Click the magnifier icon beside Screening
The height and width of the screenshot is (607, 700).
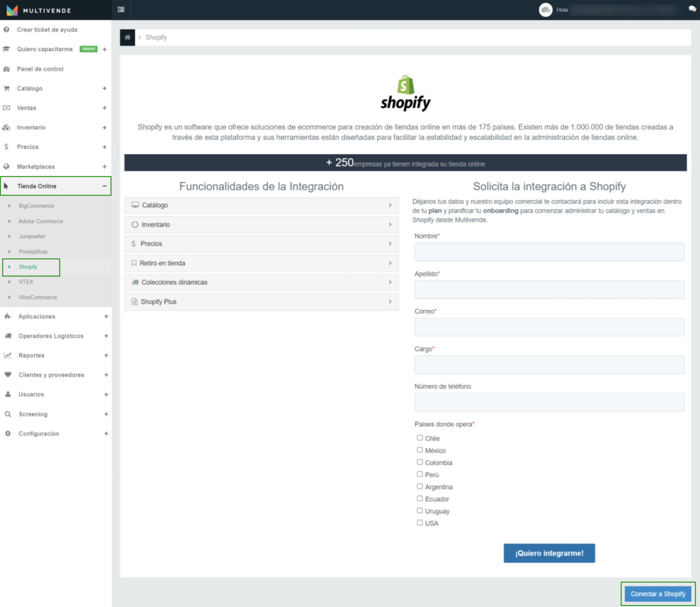[x=8, y=414]
